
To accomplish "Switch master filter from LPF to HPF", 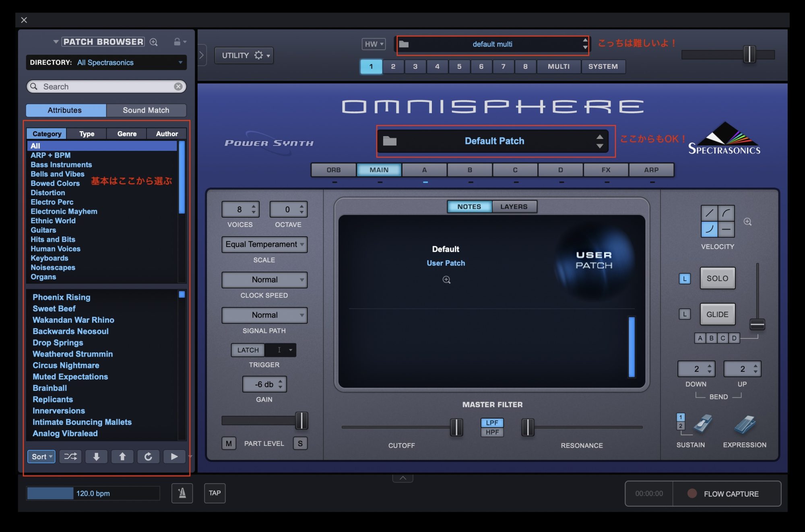I will point(492,432).
